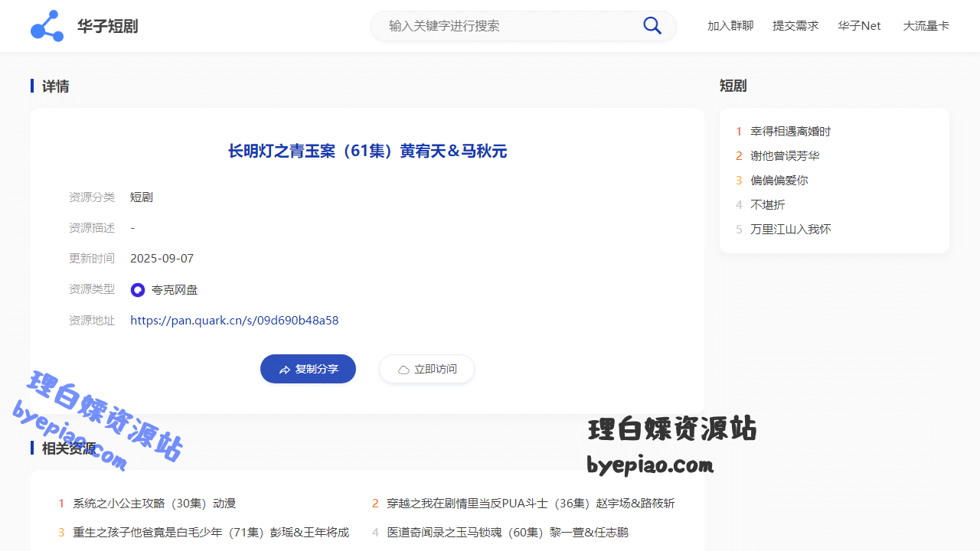This screenshot has height=551, width=980.
Task: Click the 夸克网盘 purple circle icon
Action: (138, 290)
